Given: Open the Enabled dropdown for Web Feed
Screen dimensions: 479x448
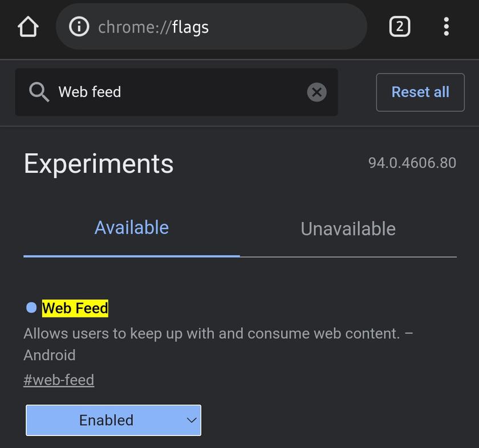Looking at the screenshot, I should 113,421.
